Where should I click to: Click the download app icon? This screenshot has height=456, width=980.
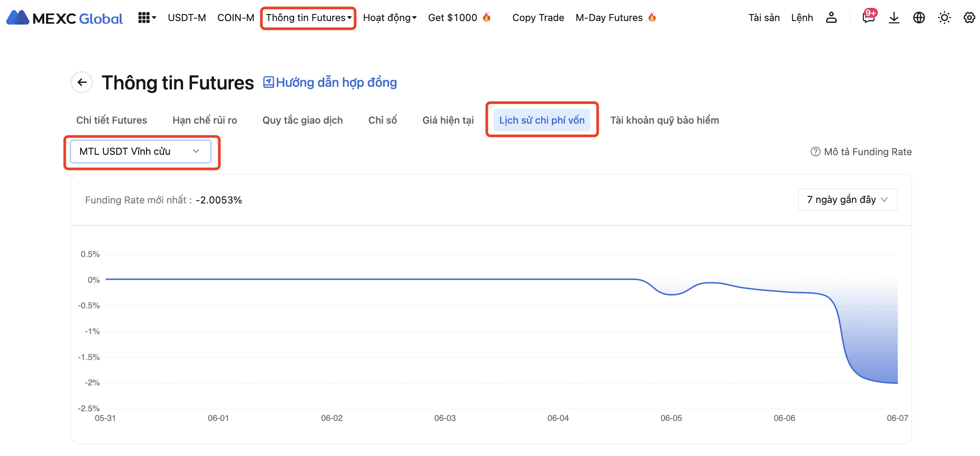894,18
